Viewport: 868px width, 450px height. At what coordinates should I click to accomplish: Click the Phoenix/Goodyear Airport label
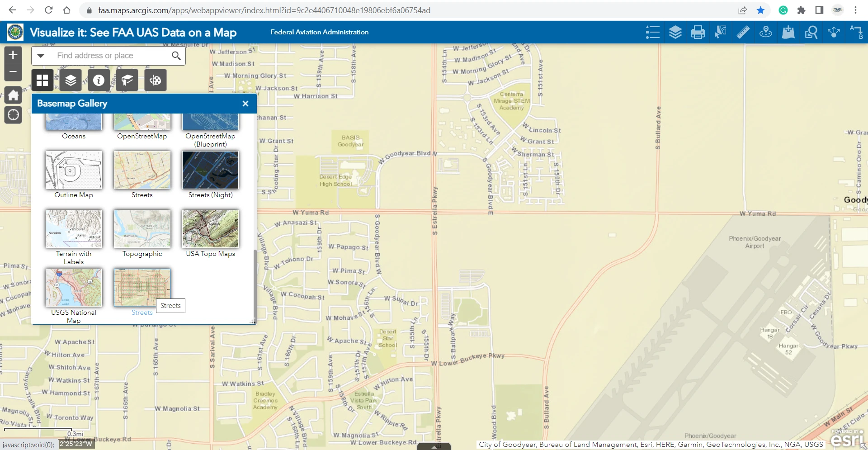tap(755, 242)
